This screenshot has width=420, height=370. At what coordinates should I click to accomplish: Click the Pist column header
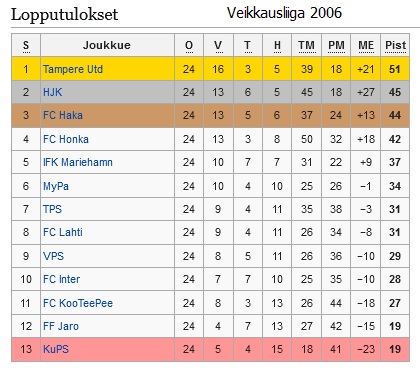pos(395,45)
